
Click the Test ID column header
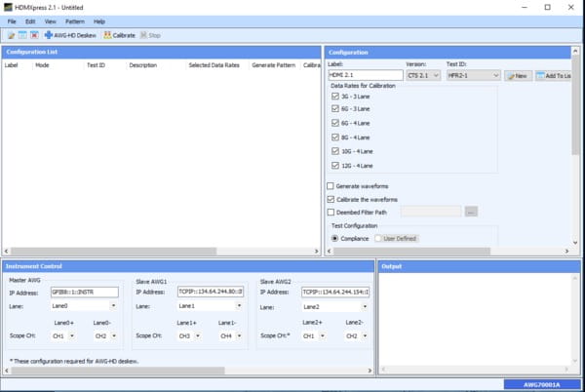click(96, 65)
